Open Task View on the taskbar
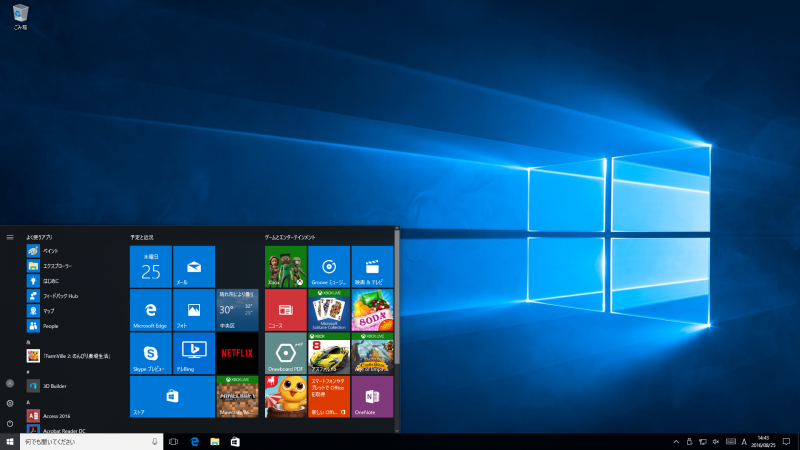 coord(173,442)
